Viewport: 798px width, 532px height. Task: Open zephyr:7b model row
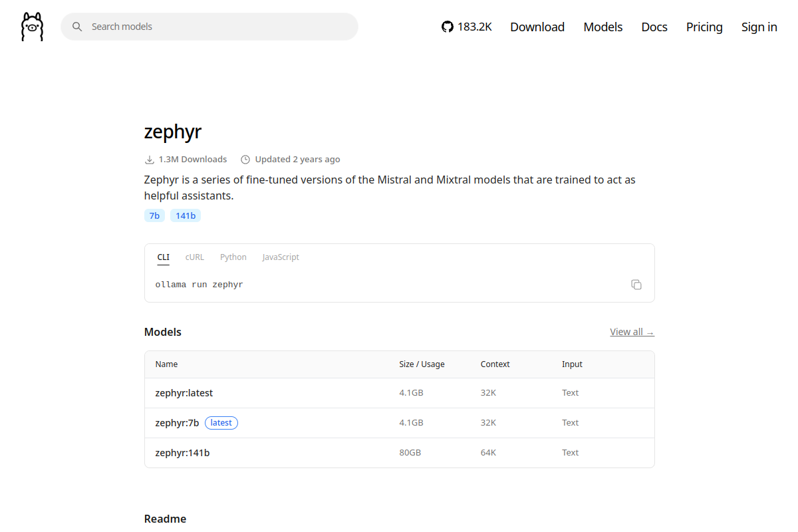coord(400,423)
